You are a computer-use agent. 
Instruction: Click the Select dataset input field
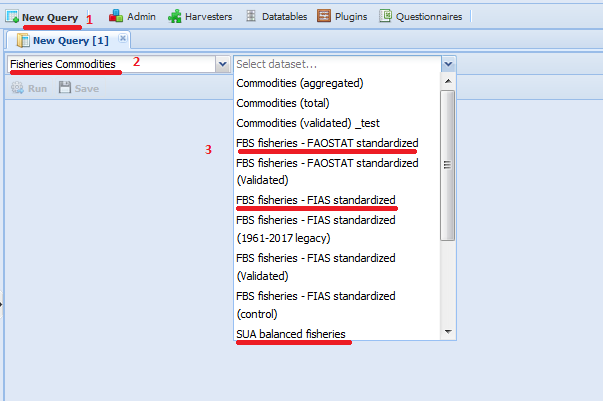(x=336, y=64)
